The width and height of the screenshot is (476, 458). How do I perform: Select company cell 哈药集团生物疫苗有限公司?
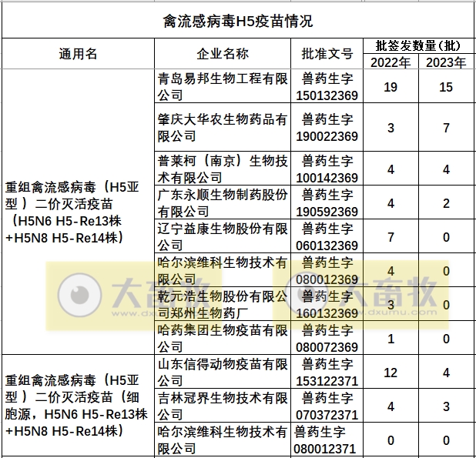coord(223,338)
